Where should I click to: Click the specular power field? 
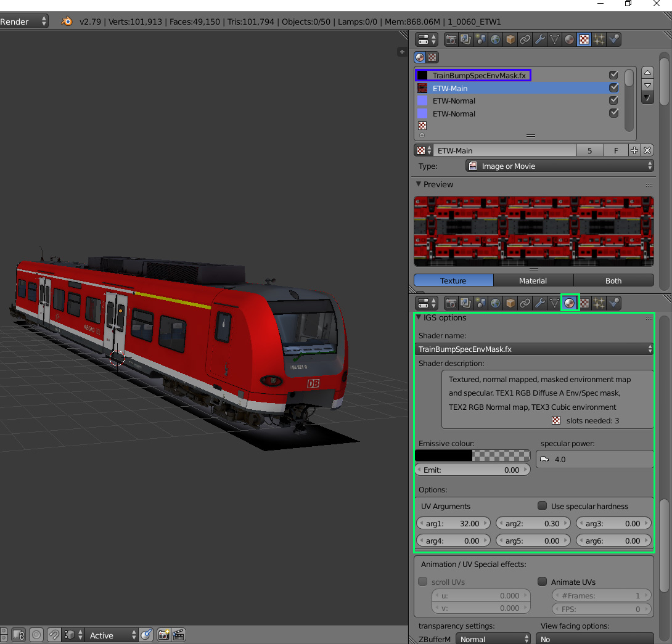594,459
